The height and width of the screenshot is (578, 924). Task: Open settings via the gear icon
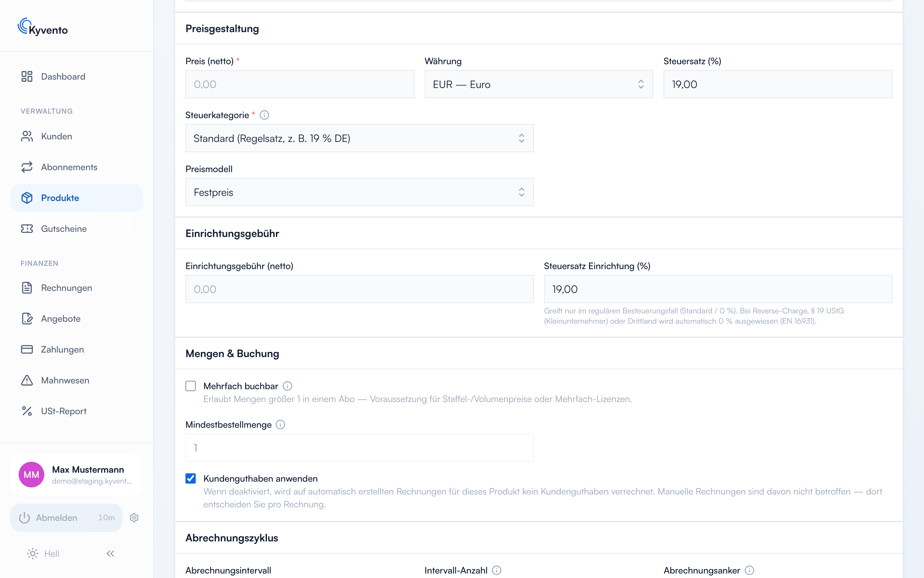tap(134, 518)
